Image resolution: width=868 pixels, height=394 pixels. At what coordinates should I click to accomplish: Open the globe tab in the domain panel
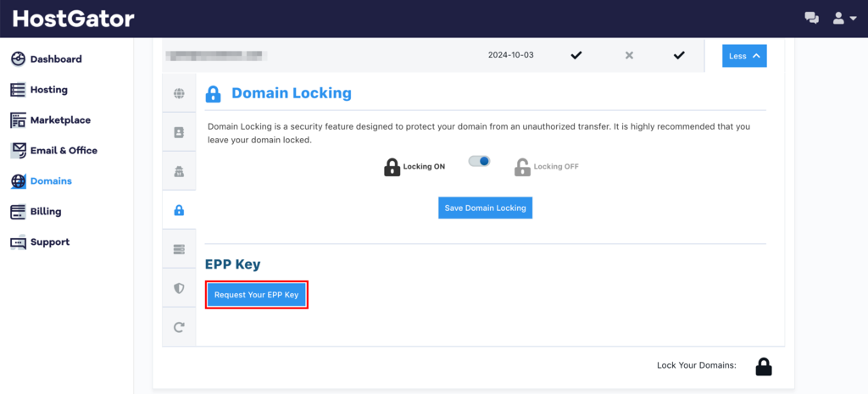tap(179, 93)
